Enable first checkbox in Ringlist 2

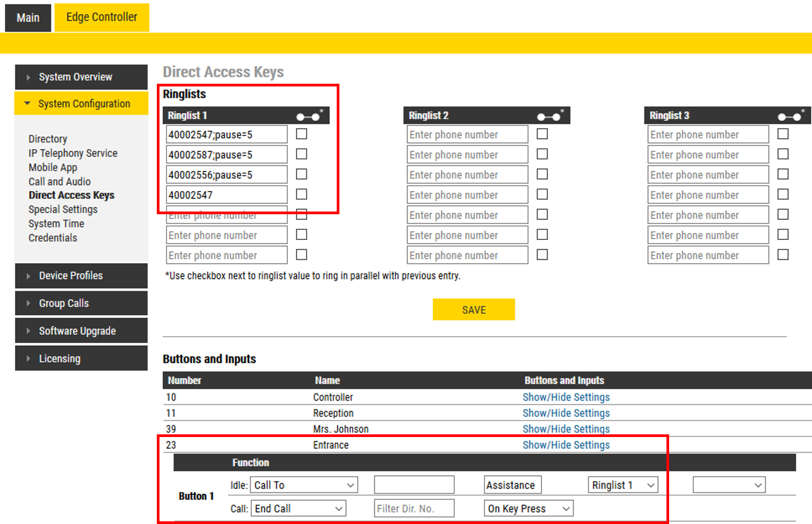click(x=542, y=134)
